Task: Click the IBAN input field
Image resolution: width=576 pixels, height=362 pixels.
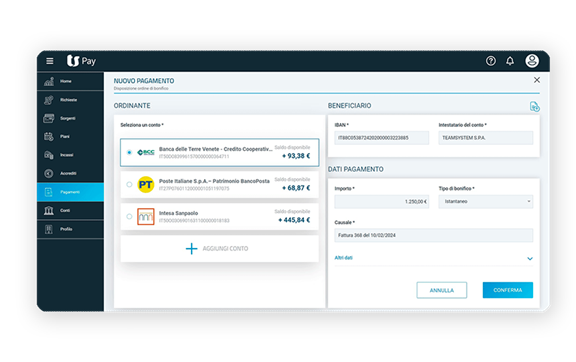Action: point(381,138)
